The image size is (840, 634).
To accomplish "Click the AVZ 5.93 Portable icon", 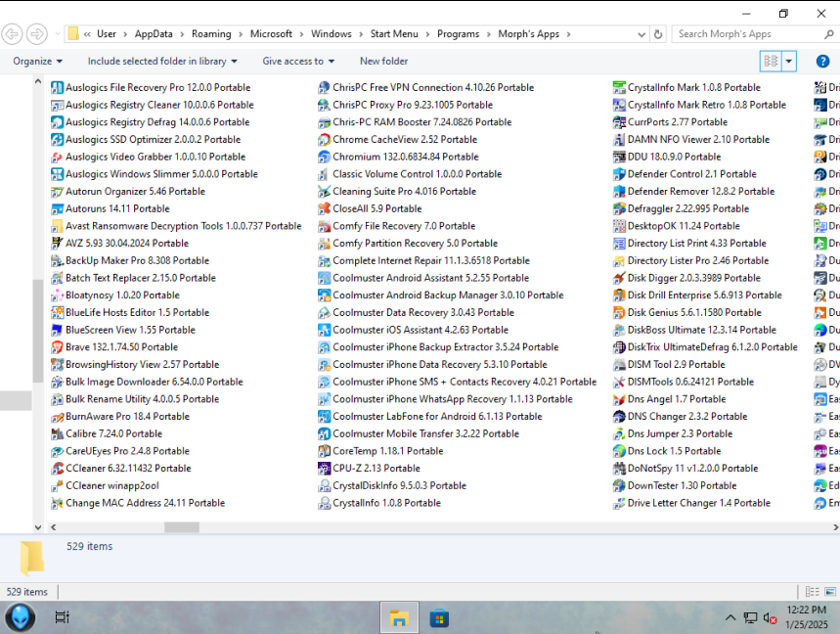I will tap(57, 244).
